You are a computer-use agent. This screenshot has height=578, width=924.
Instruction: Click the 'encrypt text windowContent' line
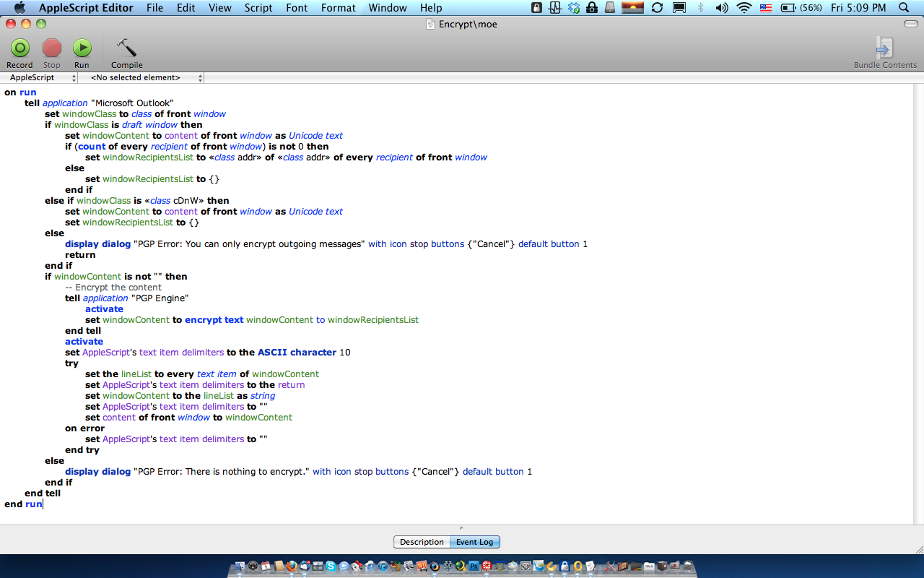(252, 320)
